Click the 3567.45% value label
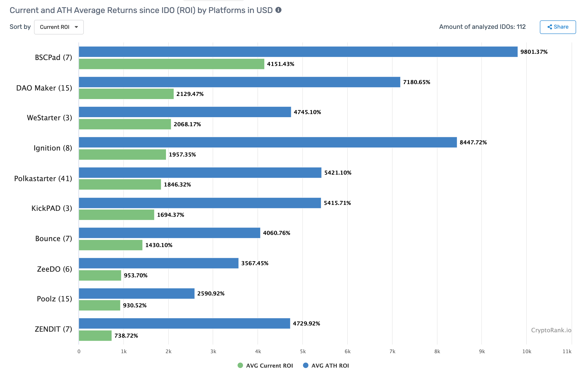 point(255,263)
